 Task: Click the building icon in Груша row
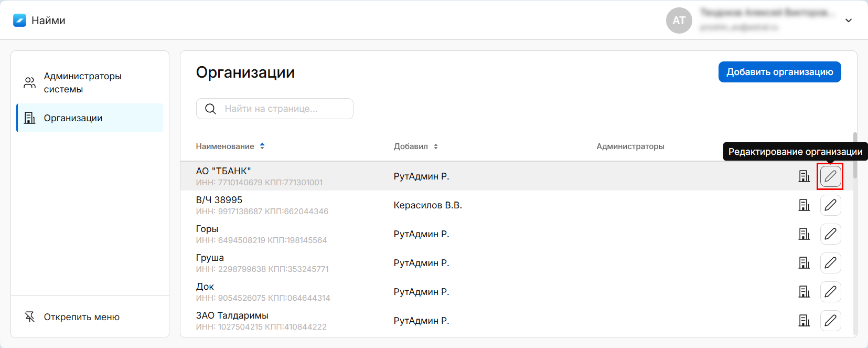pyautogui.click(x=804, y=263)
